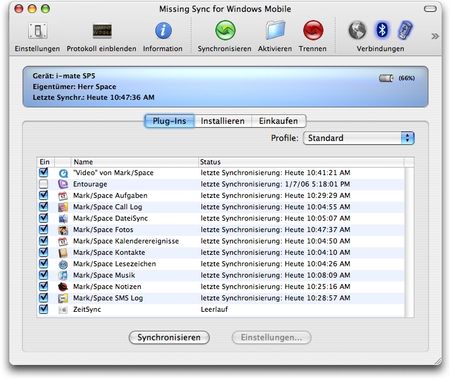Toggle the Mark/Space Lesezeichen checkbox
This screenshot has height=379, width=450.
tap(44, 263)
